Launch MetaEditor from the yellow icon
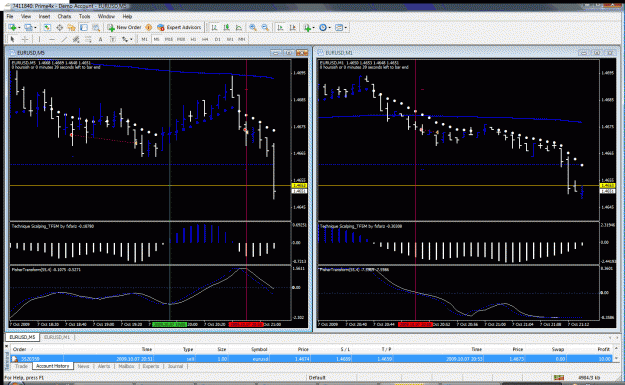This screenshot has width=625, height=385. point(149,28)
